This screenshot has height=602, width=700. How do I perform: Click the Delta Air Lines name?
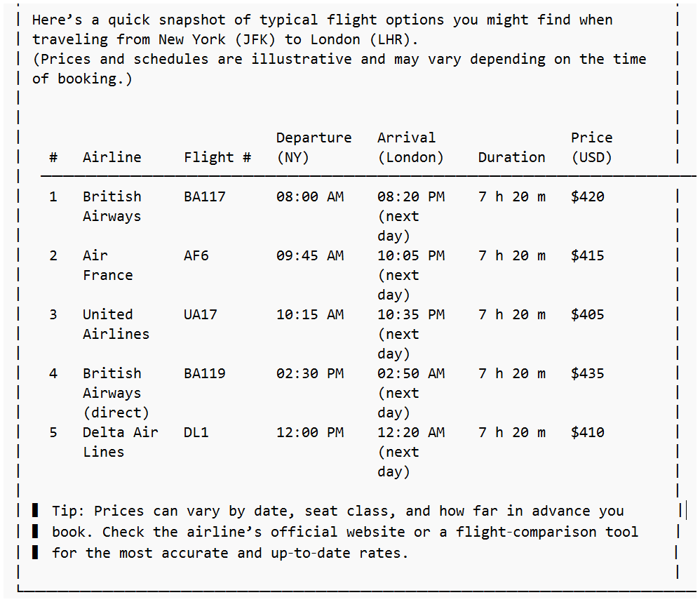[x=121, y=441]
